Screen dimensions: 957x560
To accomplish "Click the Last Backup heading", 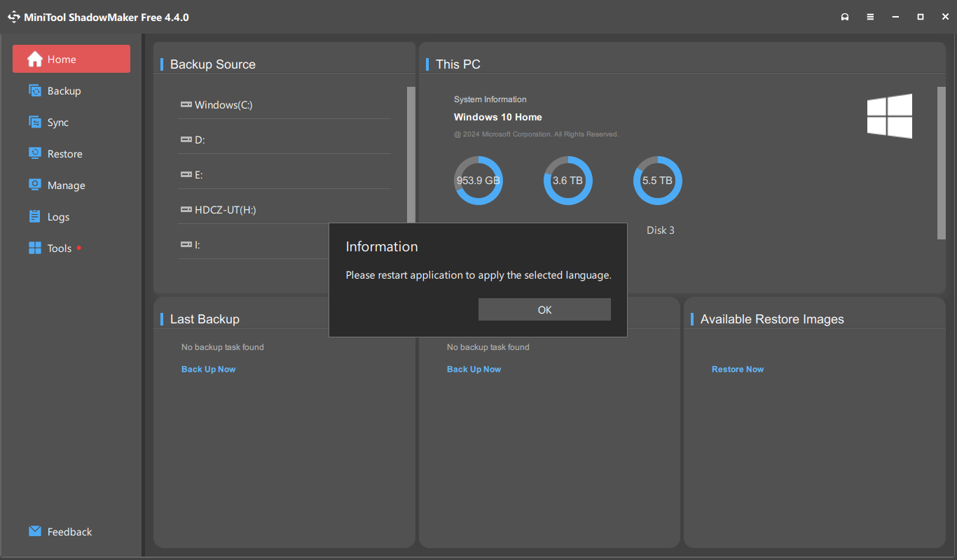I will 205,319.
